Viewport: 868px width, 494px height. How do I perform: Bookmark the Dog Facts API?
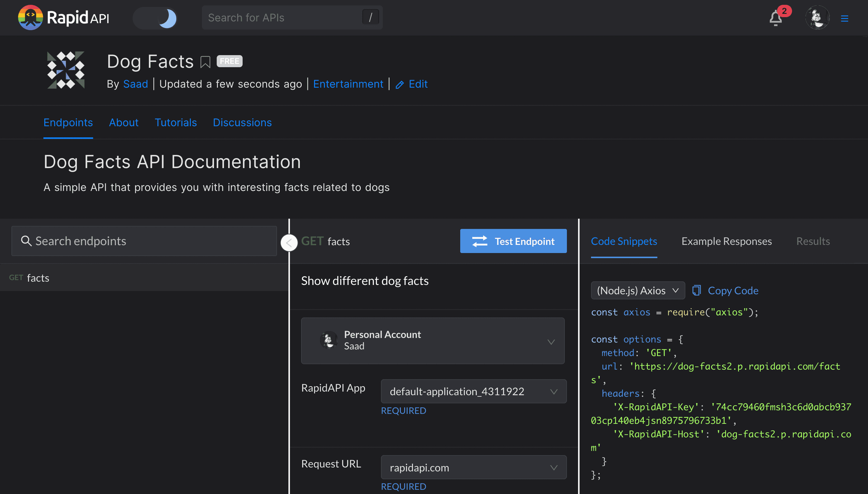tap(205, 62)
